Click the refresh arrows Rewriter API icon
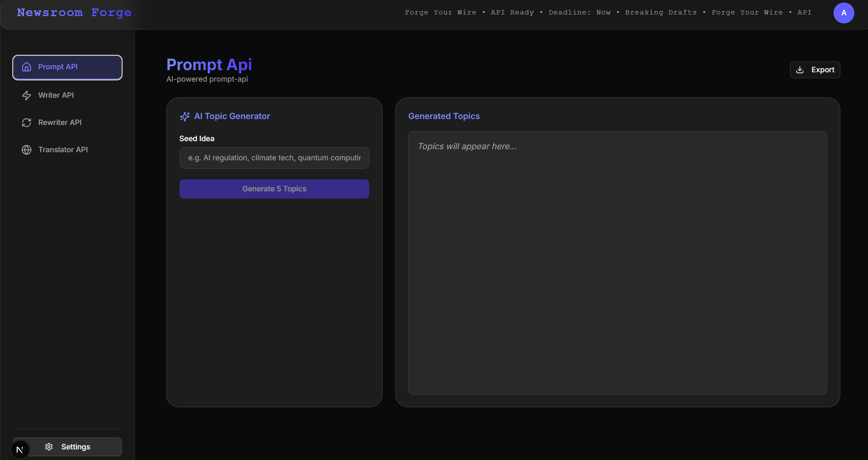 26,122
